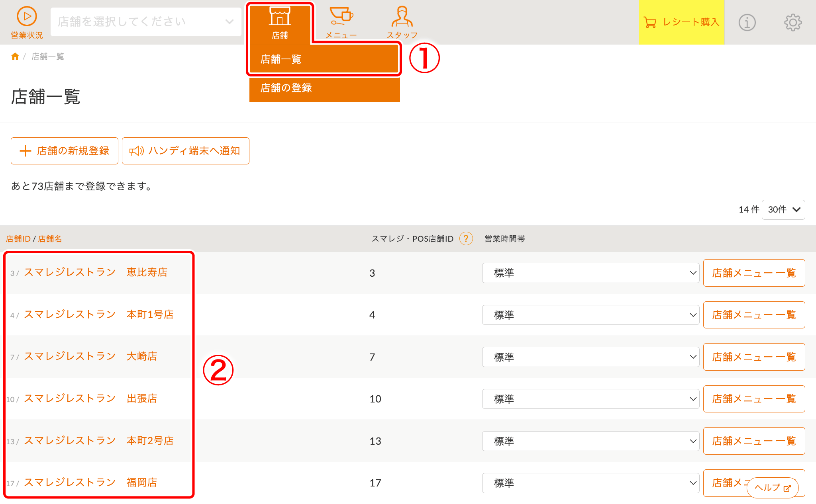The image size is (816, 504).
Task: Click レシート購入 cart button
Action: coord(681,22)
